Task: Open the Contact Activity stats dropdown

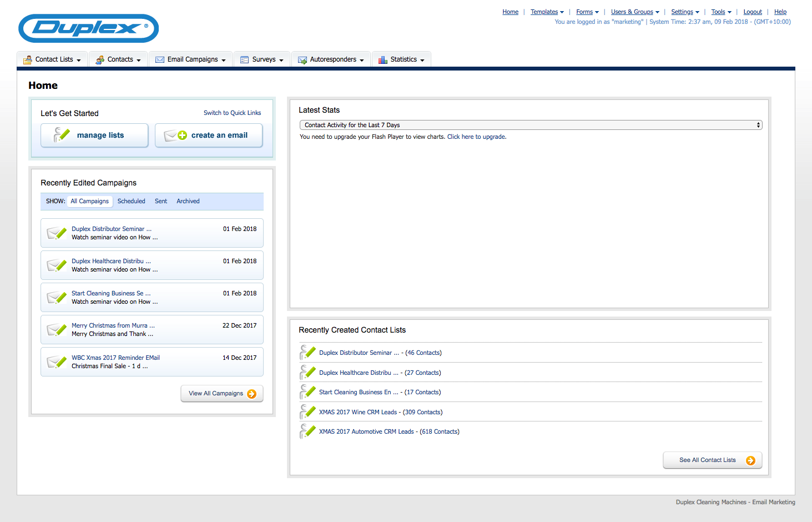Action: [x=531, y=125]
